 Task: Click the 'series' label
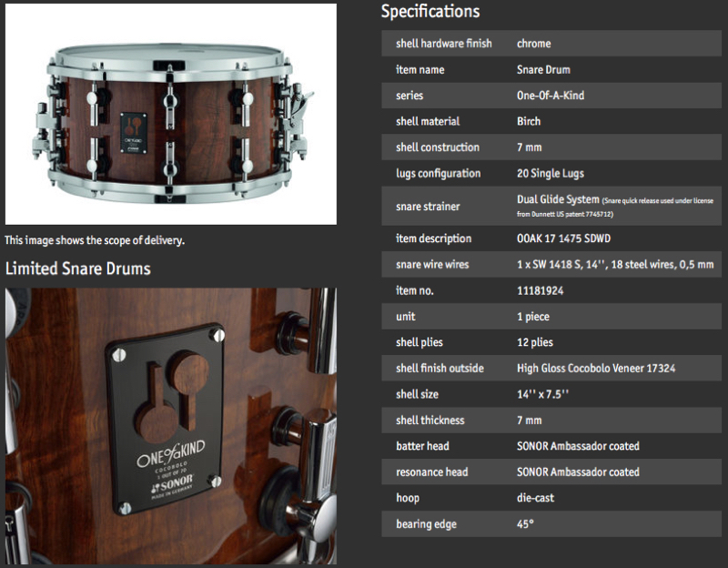[409, 96]
